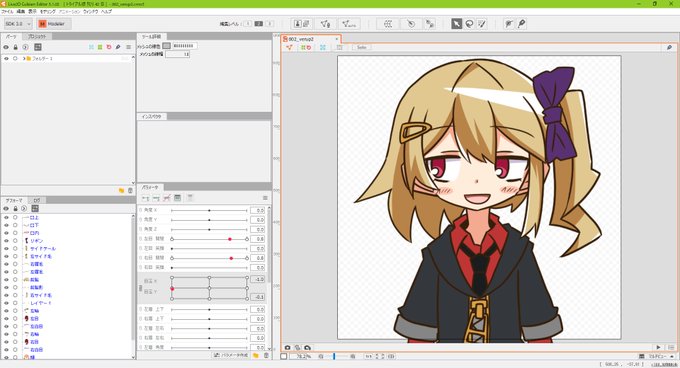This screenshot has width=680, height=368.
Task: Open the Parameter panel hamburger menu
Action: click(x=265, y=198)
